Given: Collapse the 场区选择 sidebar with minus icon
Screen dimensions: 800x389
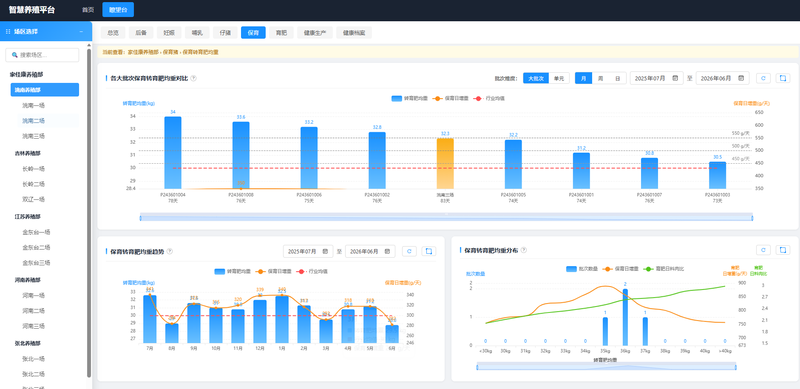Looking at the screenshot, I should (81, 32).
